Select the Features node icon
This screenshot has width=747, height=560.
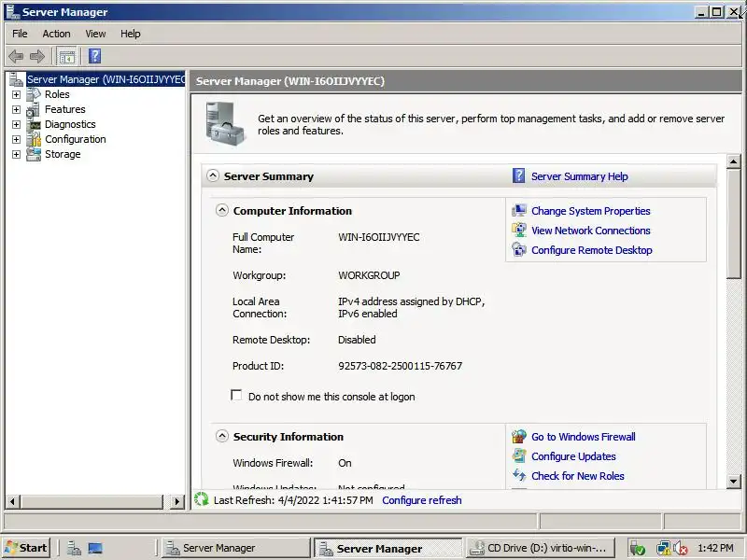(x=34, y=109)
